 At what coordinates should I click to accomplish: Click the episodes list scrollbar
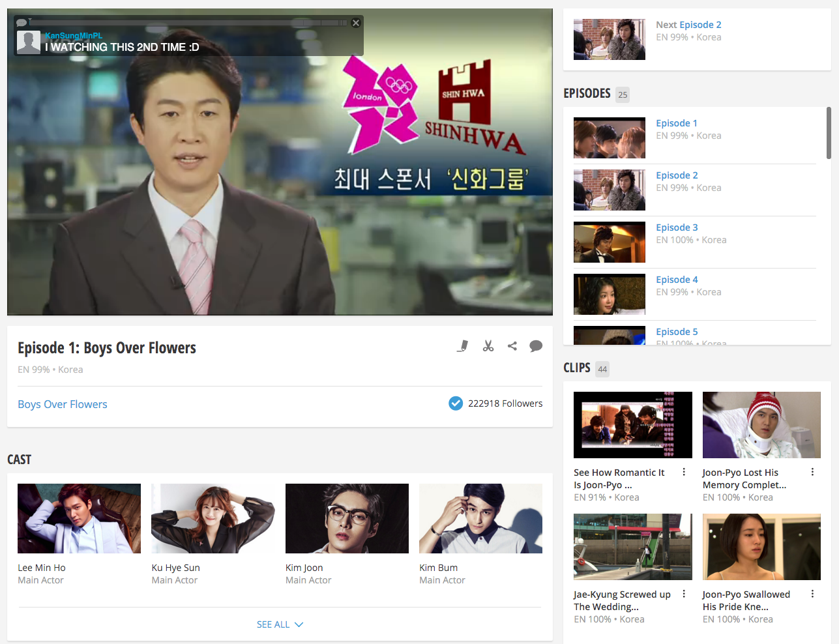click(x=829, y=133)
